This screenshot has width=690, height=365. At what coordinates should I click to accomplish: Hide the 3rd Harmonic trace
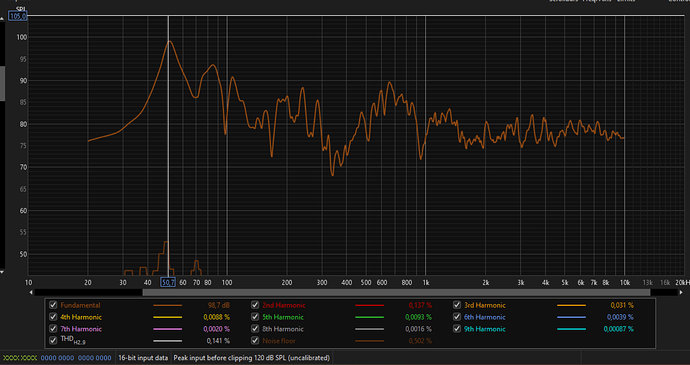pos(457,305)
